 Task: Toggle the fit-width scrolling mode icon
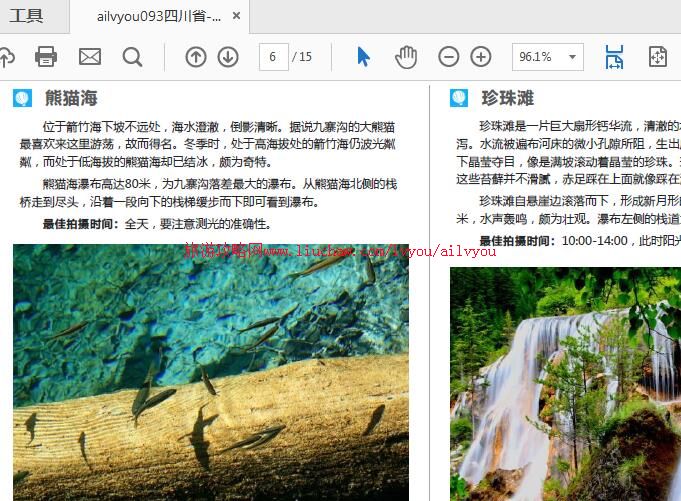pos(613,57)
